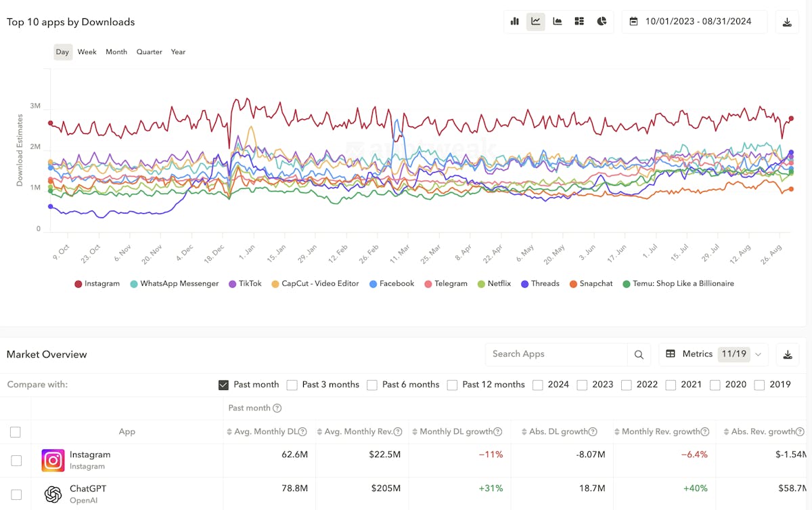Download the Top 10 apps chart
Image resolution: width=812 pixels, height=510 pixels.
(x=787, y=22)
